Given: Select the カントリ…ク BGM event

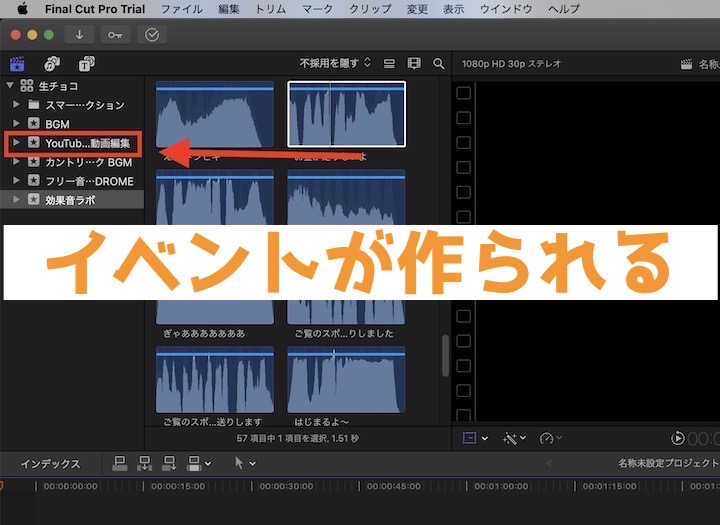Looking at the screenshot, I should coord(72,162).
